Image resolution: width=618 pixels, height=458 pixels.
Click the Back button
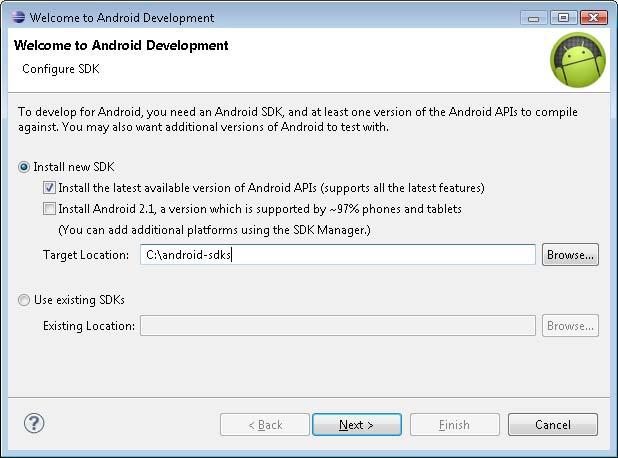265,424
